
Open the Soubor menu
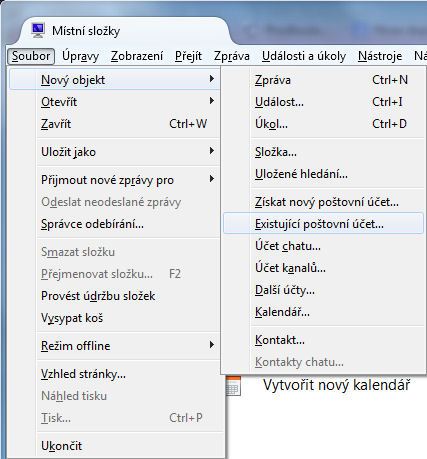click(31, 56)
